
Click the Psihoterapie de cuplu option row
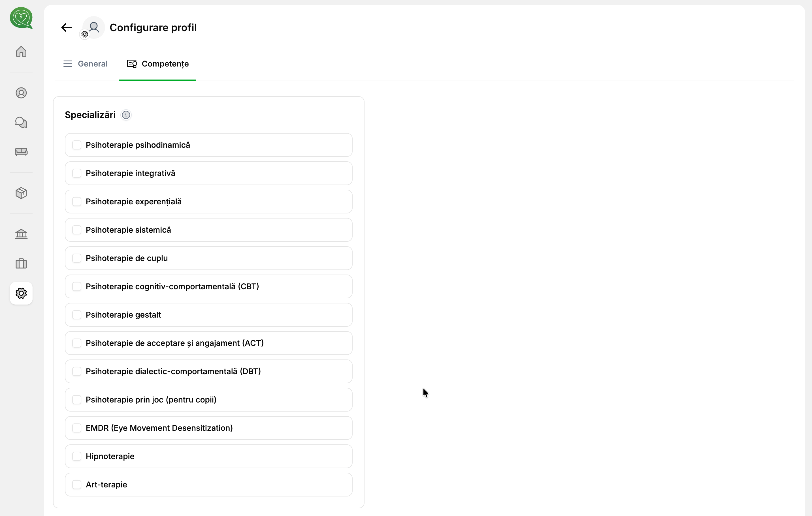(208, 258)
